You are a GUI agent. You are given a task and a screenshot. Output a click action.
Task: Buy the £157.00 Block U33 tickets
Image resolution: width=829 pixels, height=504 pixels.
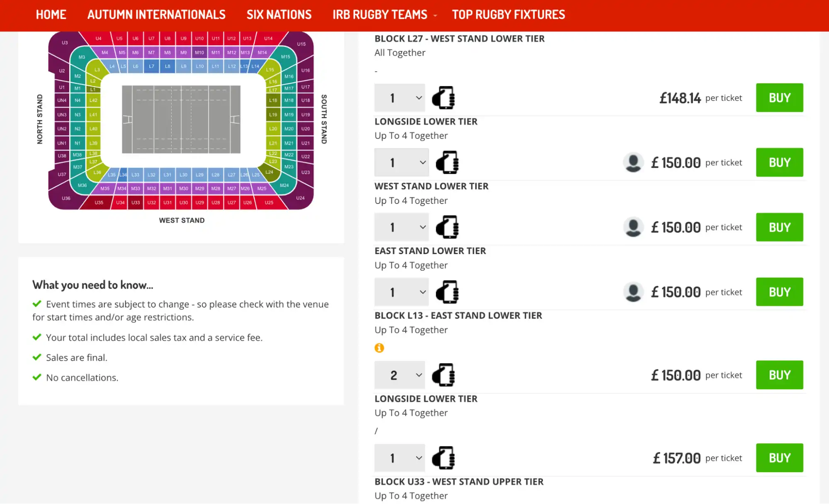tap(779, 458)
